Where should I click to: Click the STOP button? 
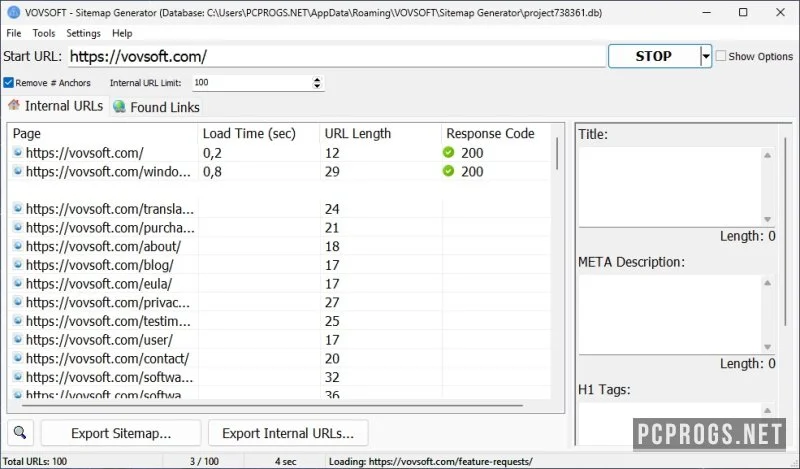[x=654, y=56]
